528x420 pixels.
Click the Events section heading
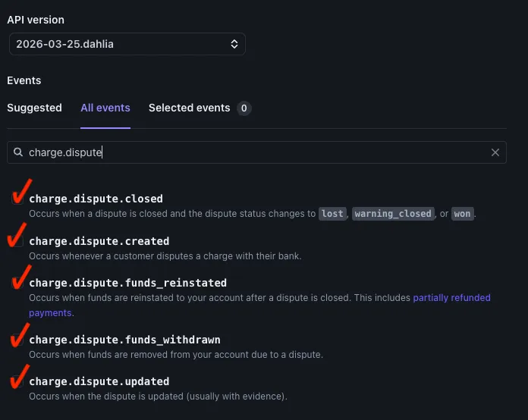click(x=24, y=80)
